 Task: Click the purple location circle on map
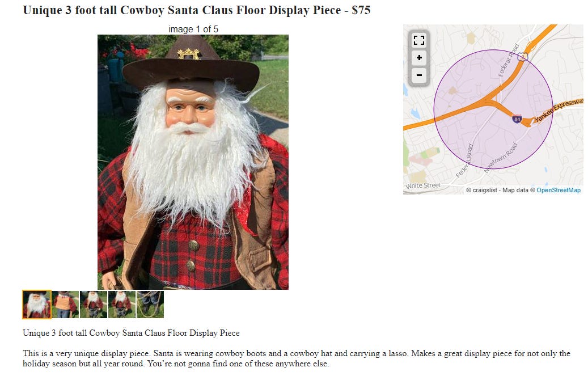493,109
